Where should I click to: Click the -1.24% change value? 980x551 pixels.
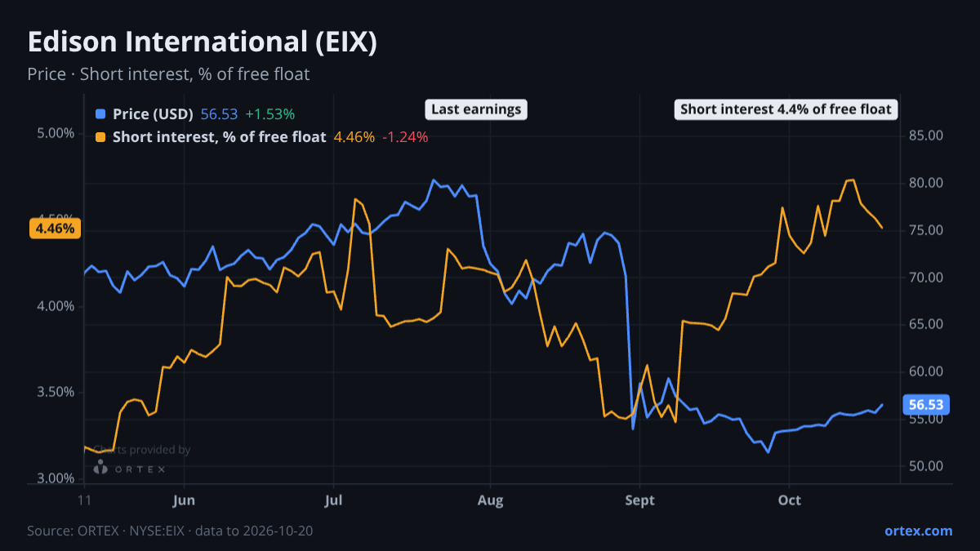tap(405, 137)
